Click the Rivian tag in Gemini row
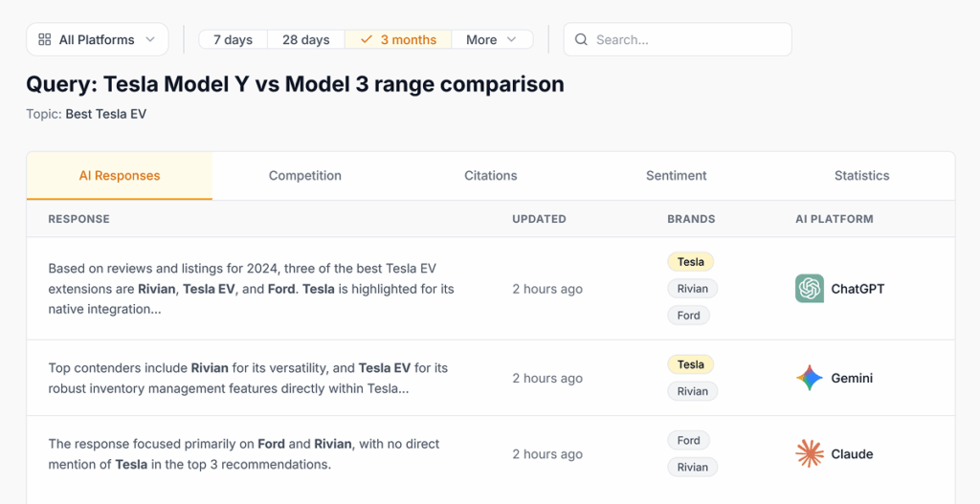The height and width of the screenshot is (504, 980). [693, 391]
